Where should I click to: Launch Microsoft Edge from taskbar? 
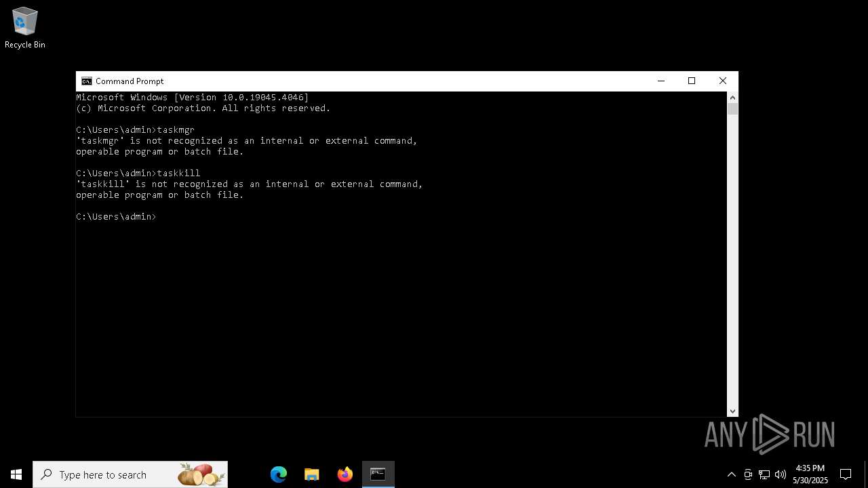[279, 474]
